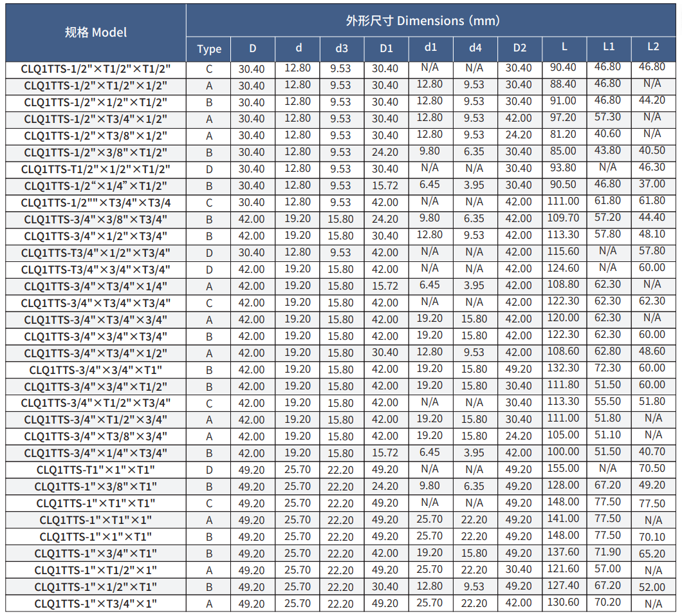The width and height of the screenshot is (682, 616).
Task: Click L value 88.40
Action: [x=563, y=84]
